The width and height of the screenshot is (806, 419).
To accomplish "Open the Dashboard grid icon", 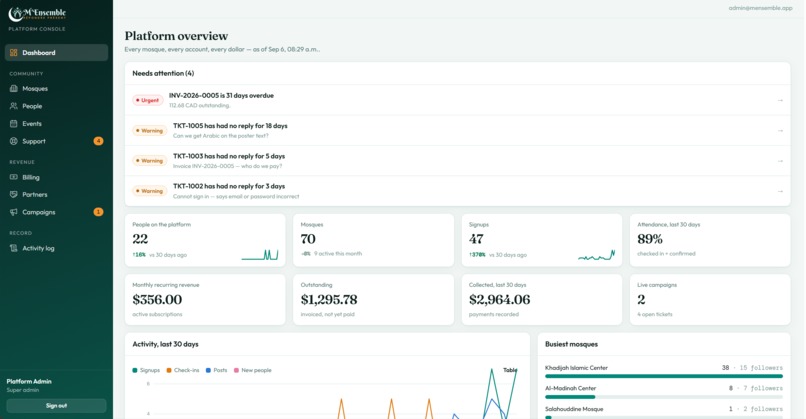I will (14, 52).
